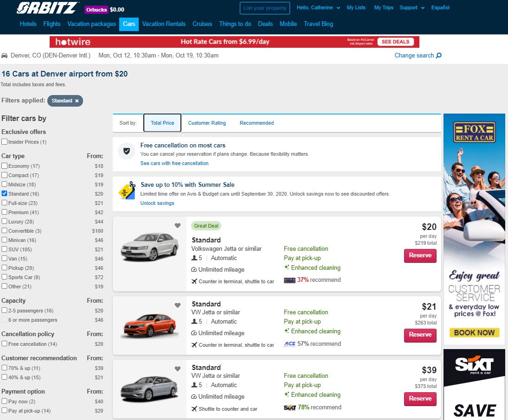
Task: Open See cars with free cancellation link
Action: point(174,164)
